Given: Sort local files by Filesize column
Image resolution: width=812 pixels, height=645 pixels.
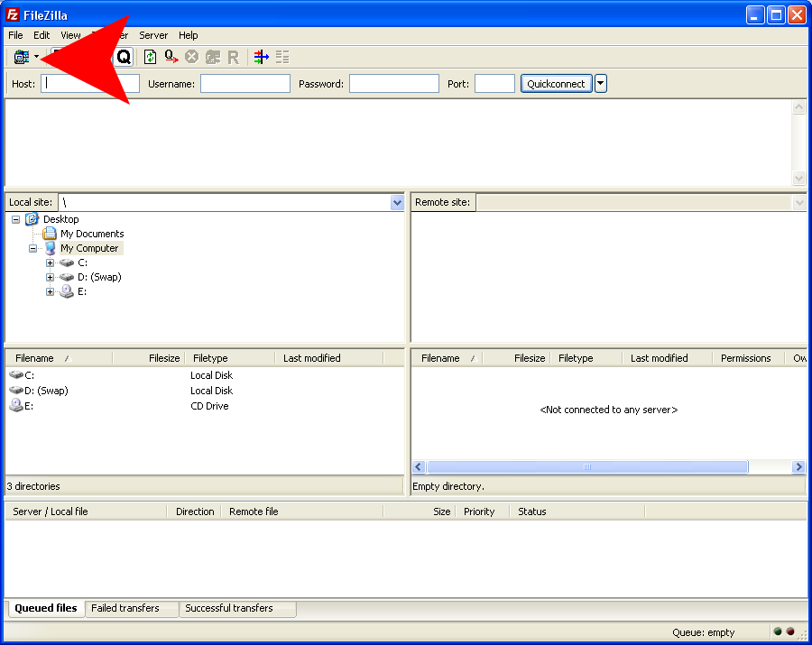Looking at the screenshot, I should (149, 358).
